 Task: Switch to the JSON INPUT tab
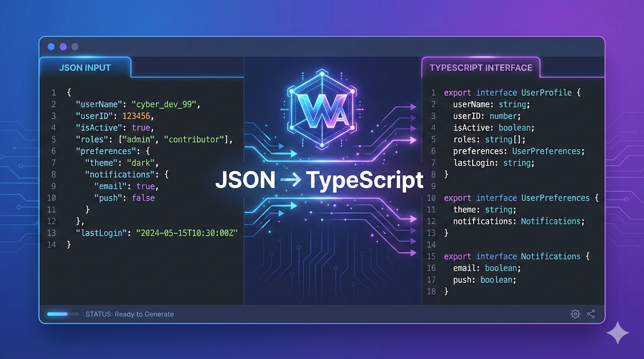(x=85, y=68)
